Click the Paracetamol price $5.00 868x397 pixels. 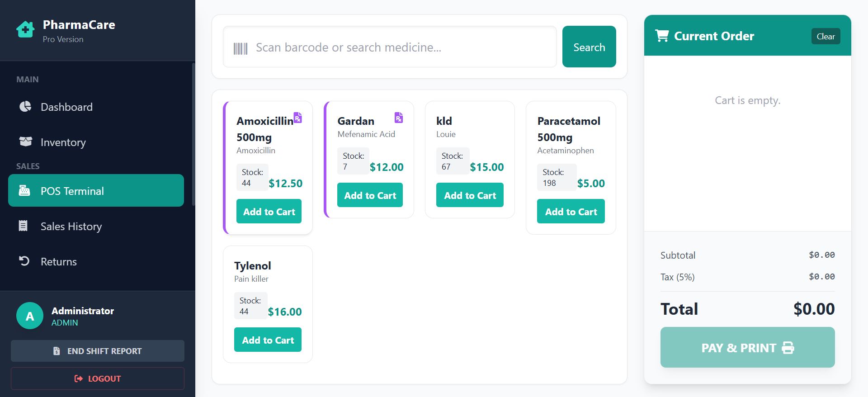click(591, 183)
